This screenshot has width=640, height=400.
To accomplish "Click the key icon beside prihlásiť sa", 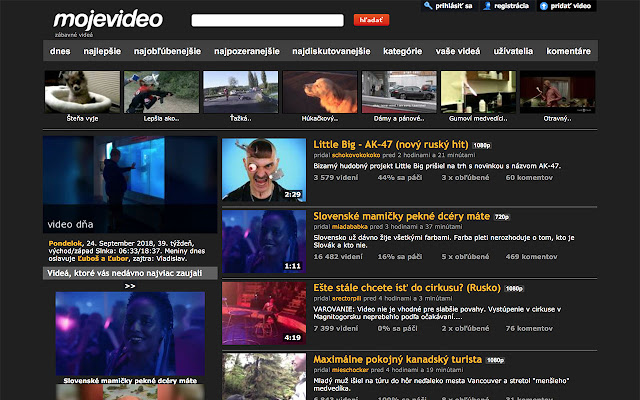I will (429, 6).
